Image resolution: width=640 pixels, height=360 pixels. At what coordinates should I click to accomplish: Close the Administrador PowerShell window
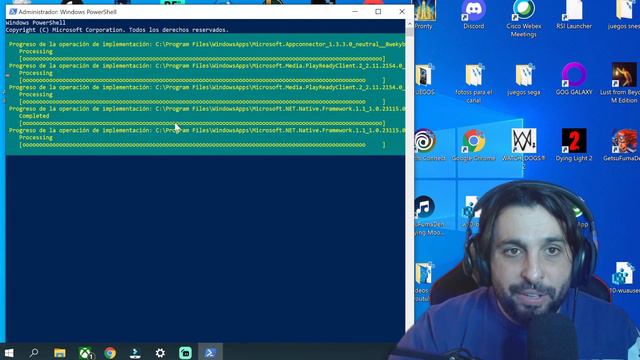(x=402, y=12)
